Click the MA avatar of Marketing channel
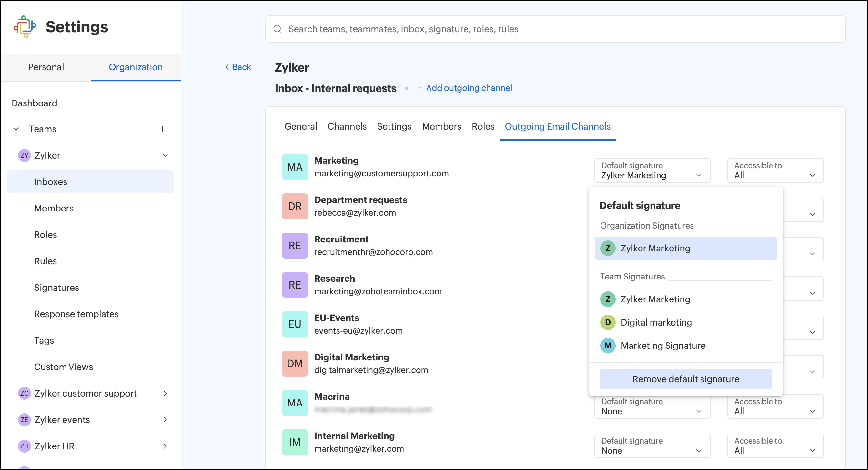Screen dimensions: 868x470 click(x=295, y=167)
